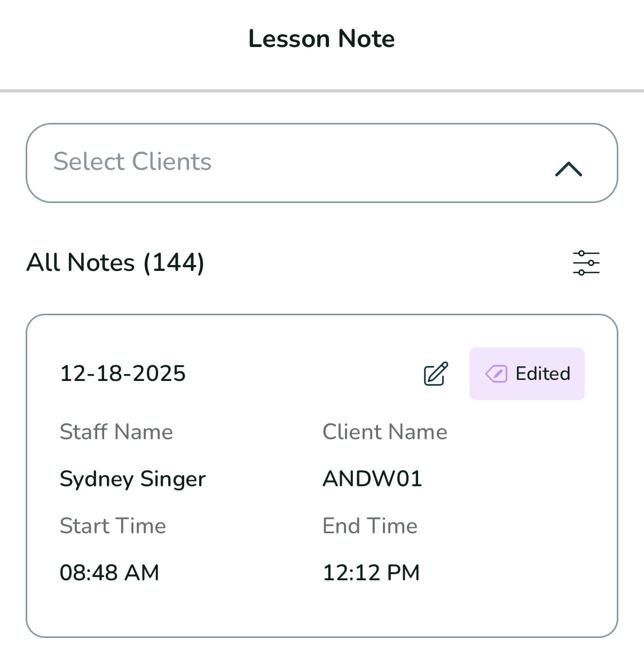Click the Select Clients placeholder text
This screenshot has height=654, width=644.
(x=132, y=161)
